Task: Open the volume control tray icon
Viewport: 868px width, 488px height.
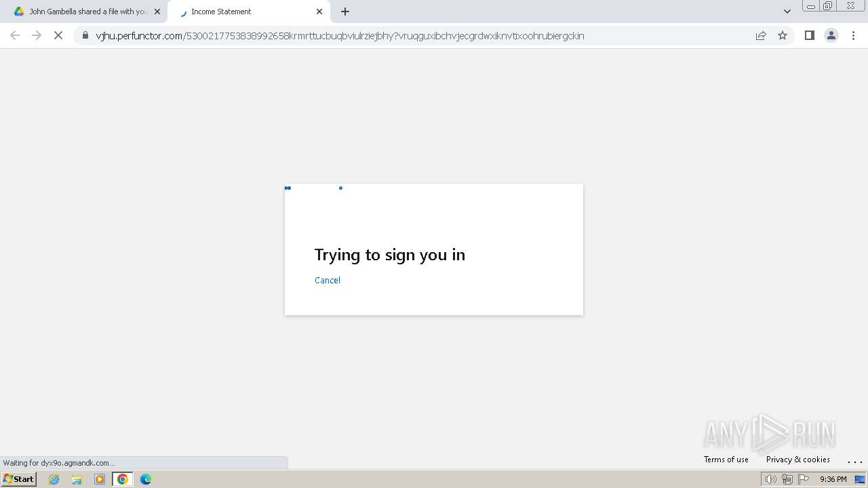Action: (770, 479)
